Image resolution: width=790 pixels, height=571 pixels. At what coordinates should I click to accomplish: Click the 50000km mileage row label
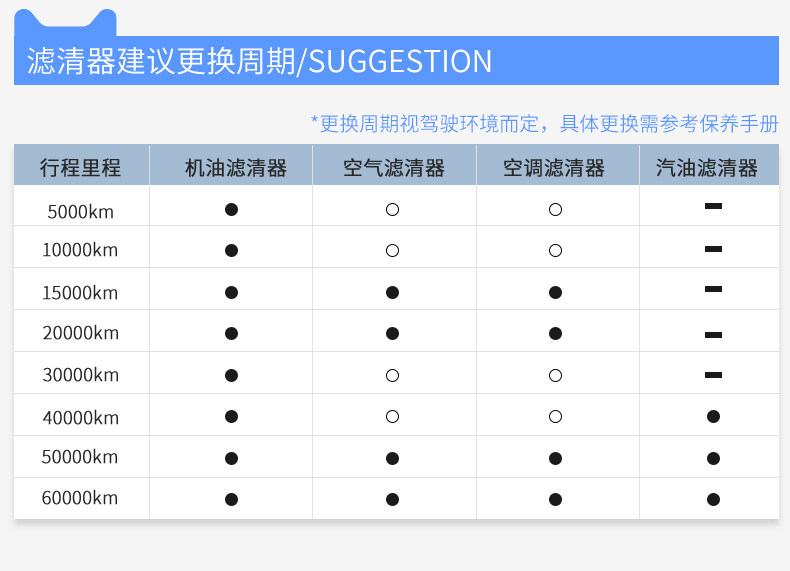[80, 457]
